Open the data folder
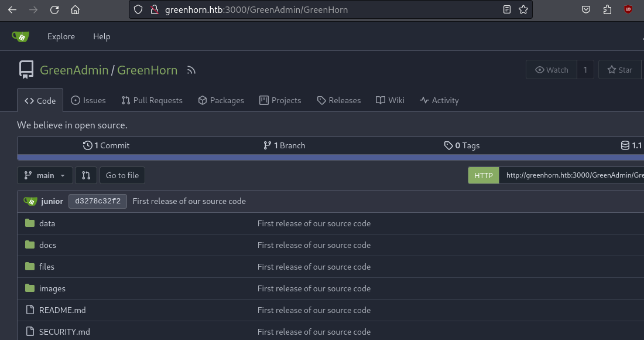 click(47, 223)
